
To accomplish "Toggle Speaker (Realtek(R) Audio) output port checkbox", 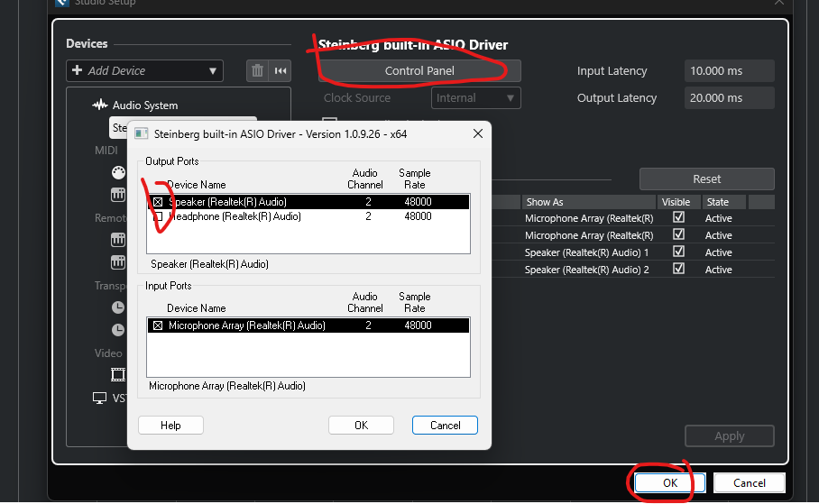I will click(x=158, y=202).
